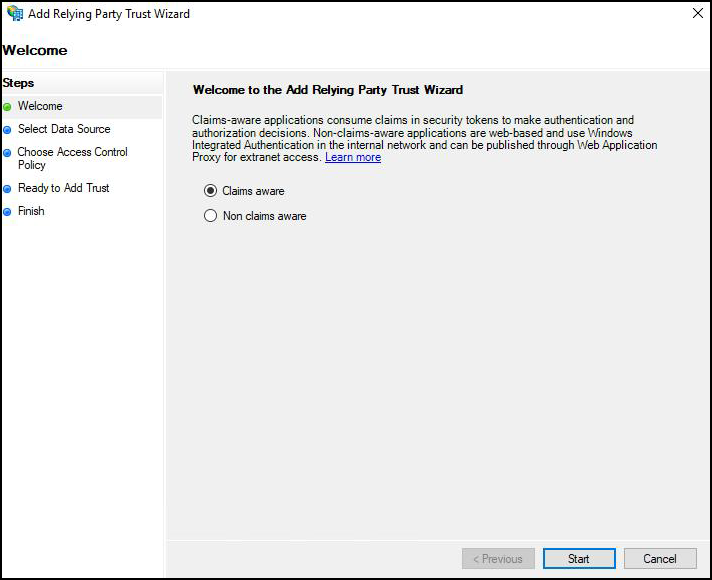Click the green bullet beside the Welcome step
The width and height of the screenshot is (712, 580).
7,107
